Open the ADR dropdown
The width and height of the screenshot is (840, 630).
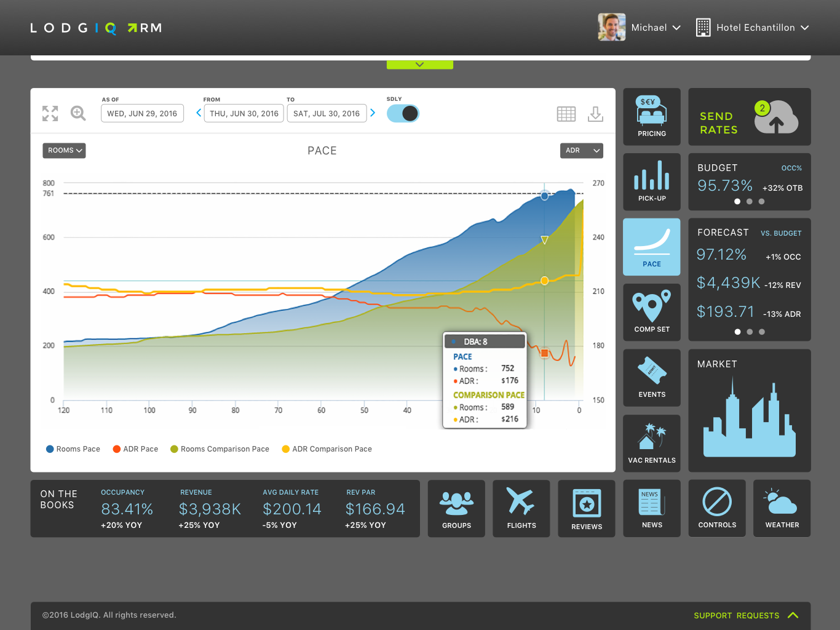[581, 151]
